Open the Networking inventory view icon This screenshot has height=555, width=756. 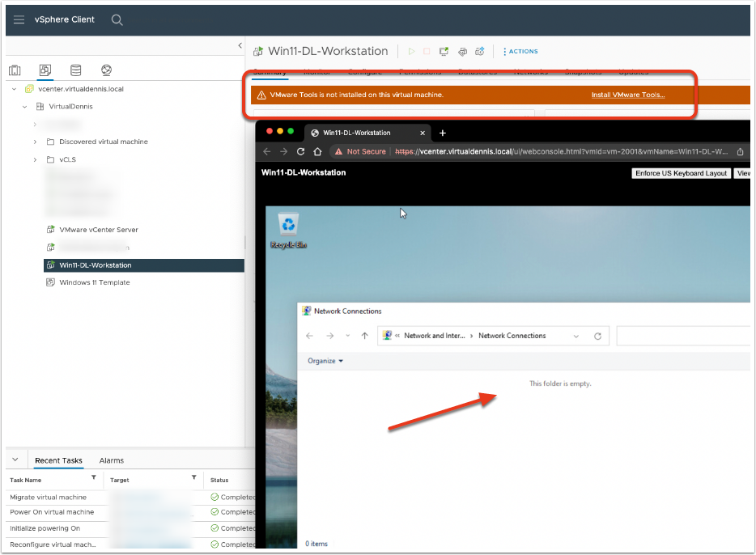click(x=106, y=70)
